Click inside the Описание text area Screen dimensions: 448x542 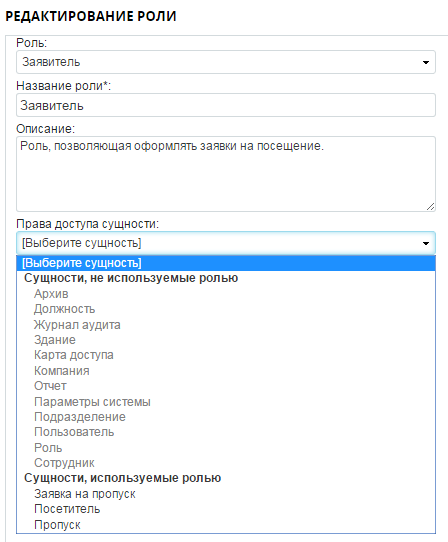(226, 174)
